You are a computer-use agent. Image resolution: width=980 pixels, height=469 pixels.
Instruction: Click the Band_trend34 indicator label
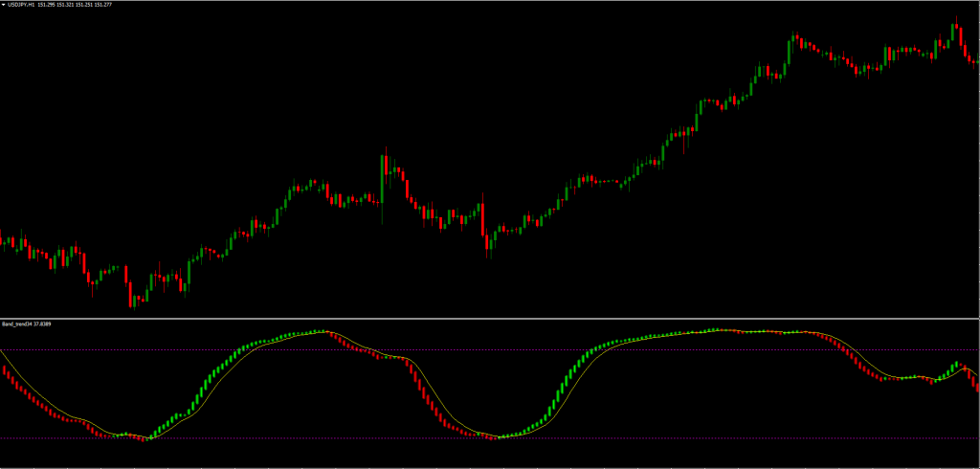(x=17, y=324)
